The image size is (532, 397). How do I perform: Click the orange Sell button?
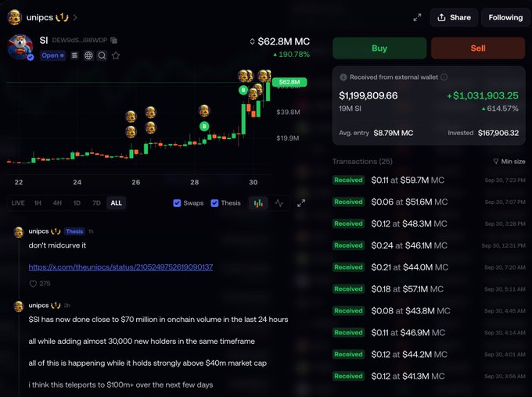(x=478, y=48)
